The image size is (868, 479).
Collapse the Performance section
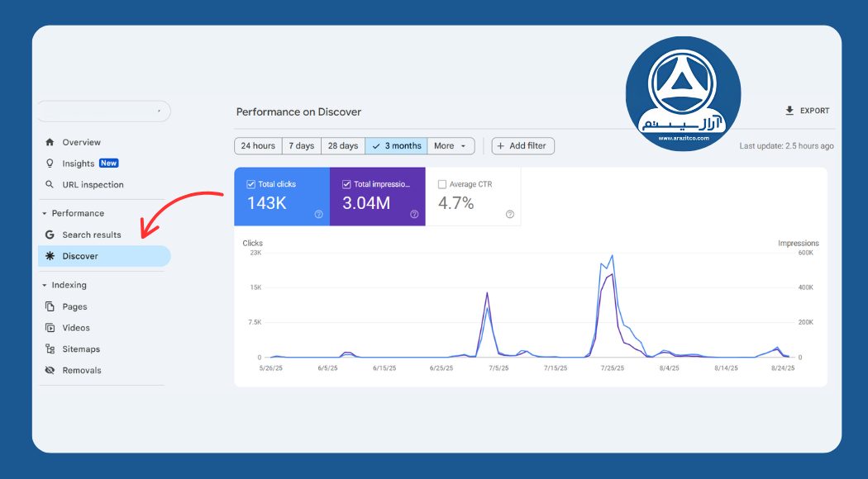click(45, 213)
